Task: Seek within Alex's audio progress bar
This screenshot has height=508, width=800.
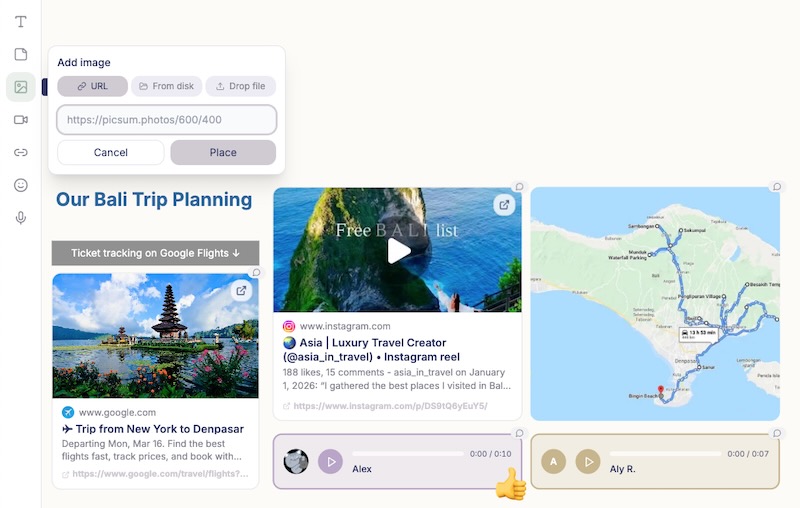Action: pos(407,454)
